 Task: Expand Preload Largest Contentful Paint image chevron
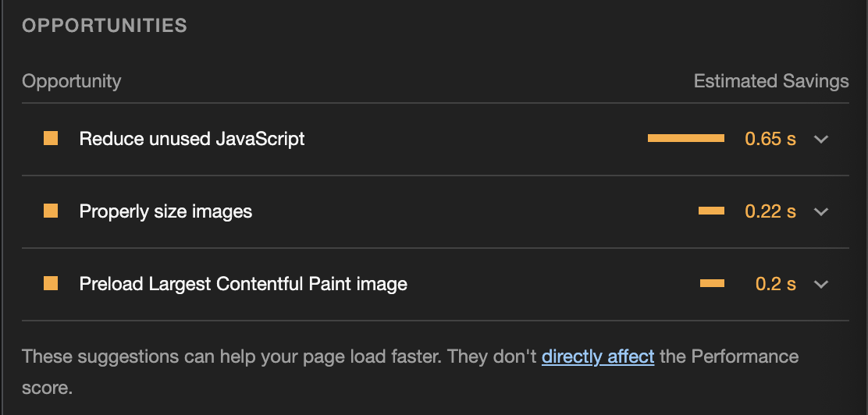tap(820, 285)
